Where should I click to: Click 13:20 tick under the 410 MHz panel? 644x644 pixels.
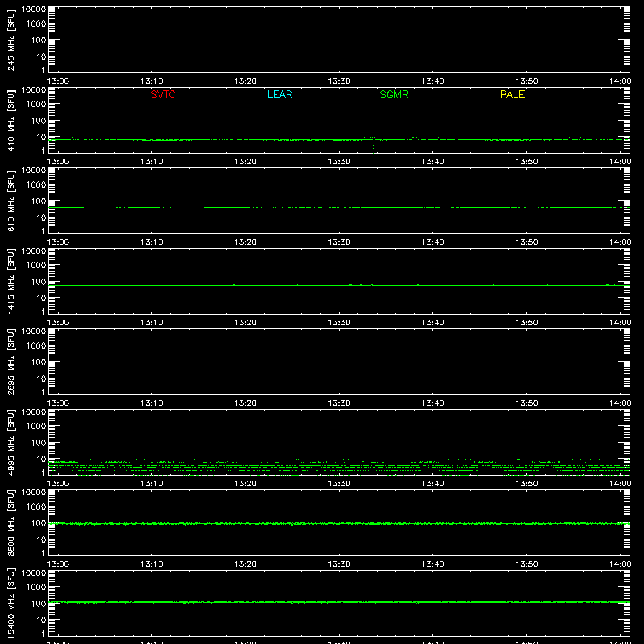246,162
